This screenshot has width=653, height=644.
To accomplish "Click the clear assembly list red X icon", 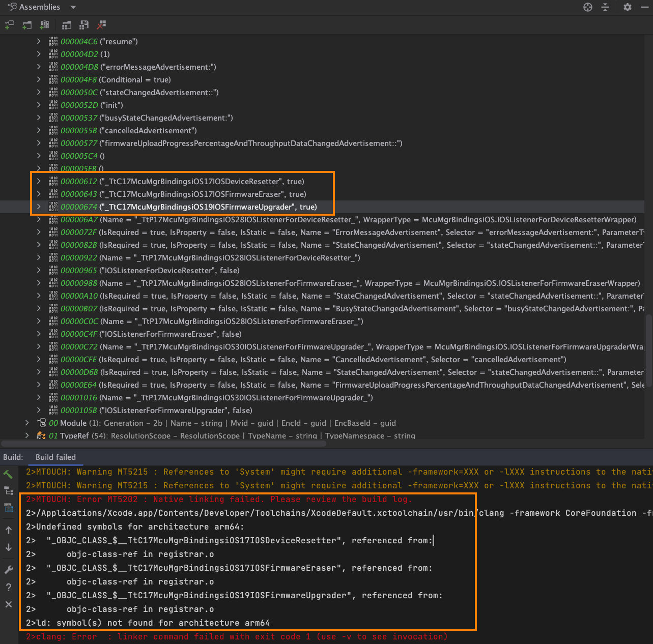I will (x=102, y=25).
